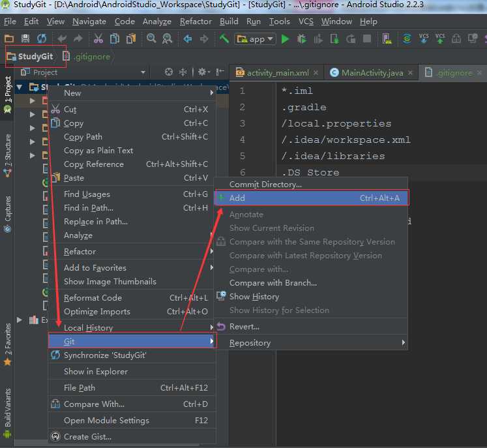The width and height of the screenshot is (487, 448).
Task: Click the Find magnifier toolbar icon
Action: [x=151, y=39]
